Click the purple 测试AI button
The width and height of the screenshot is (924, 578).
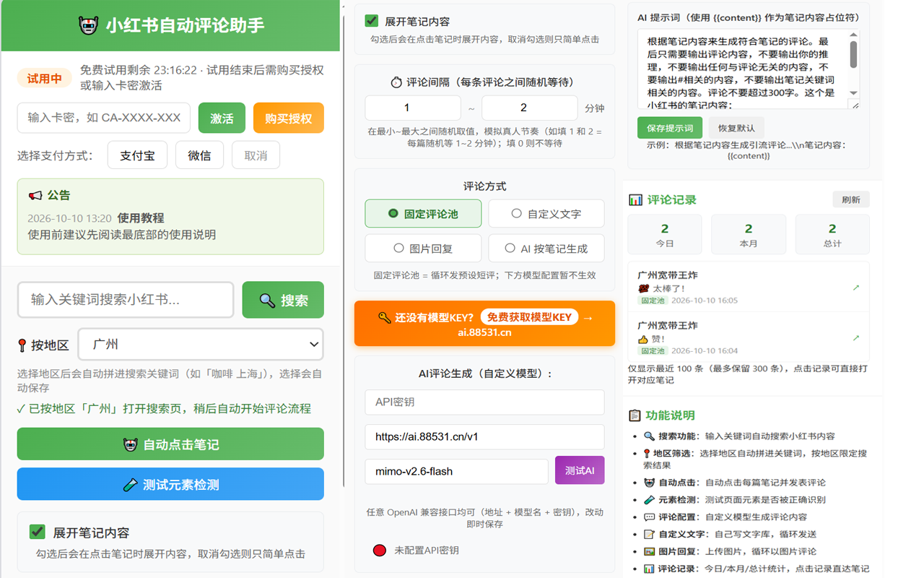click(x=580, y=470)
